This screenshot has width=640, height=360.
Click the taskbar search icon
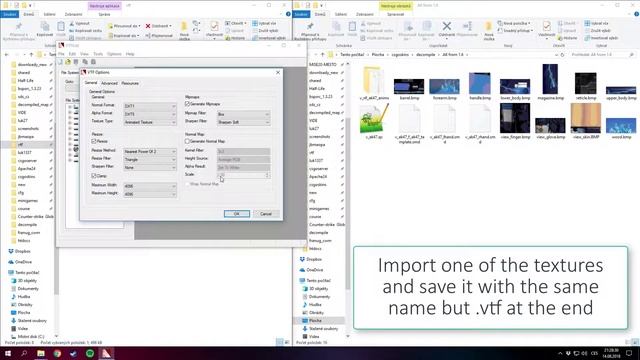(24, 353)
